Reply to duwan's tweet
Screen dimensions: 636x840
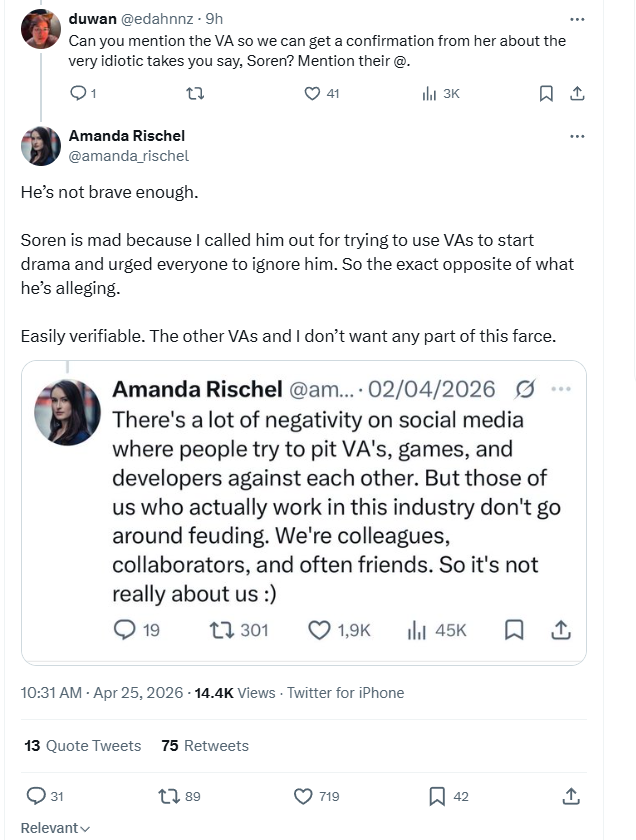click(79, 93)
